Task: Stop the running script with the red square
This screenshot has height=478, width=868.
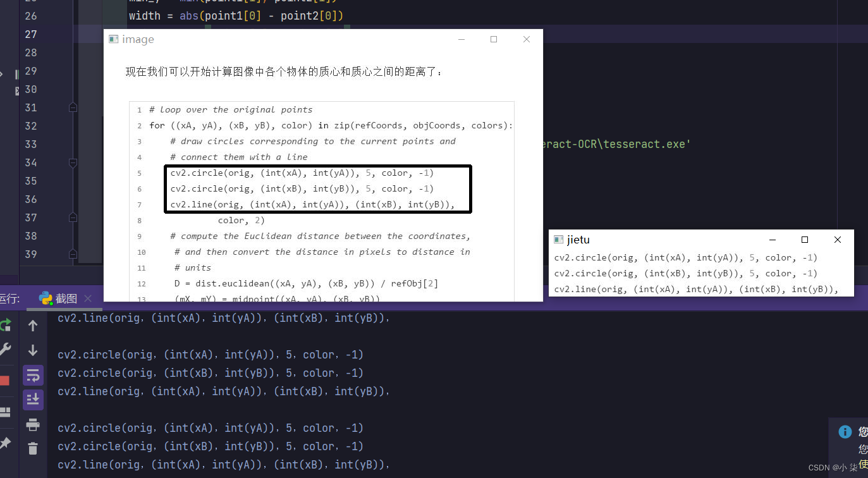Action: [4, 381]
